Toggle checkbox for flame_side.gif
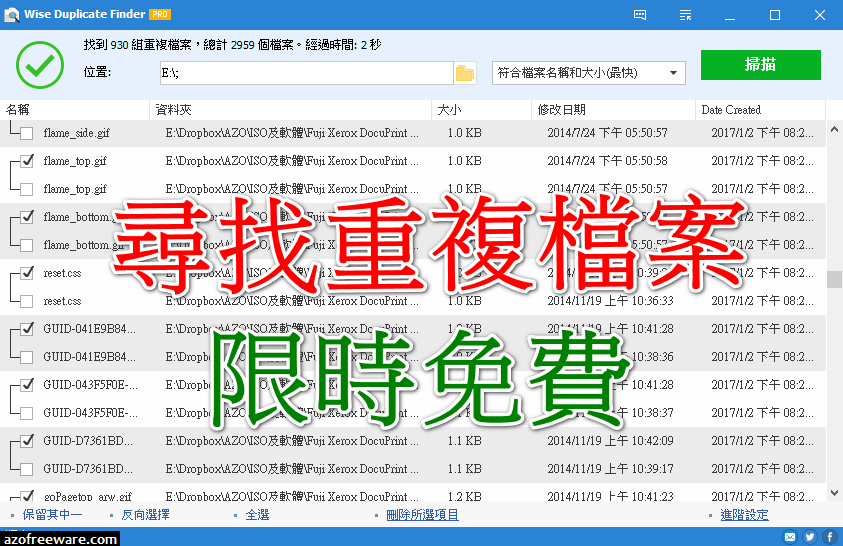 [26, 133]
